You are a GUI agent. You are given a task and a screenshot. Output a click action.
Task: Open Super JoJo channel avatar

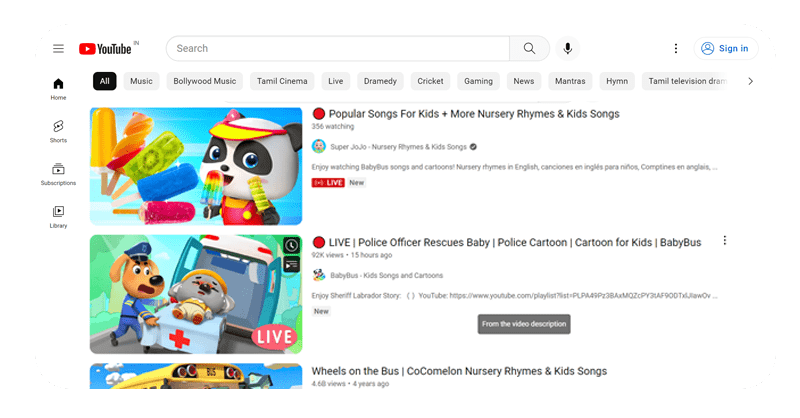coord(319,146)
